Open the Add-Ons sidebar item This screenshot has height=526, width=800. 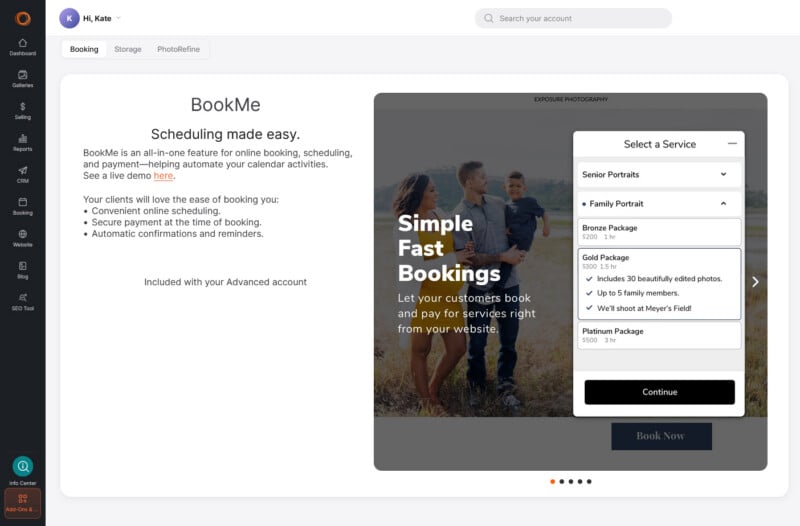point(22,503)
